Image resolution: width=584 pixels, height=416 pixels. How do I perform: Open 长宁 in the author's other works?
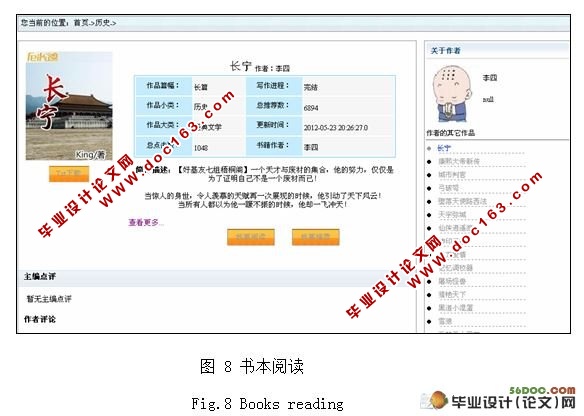coord(444,148)
